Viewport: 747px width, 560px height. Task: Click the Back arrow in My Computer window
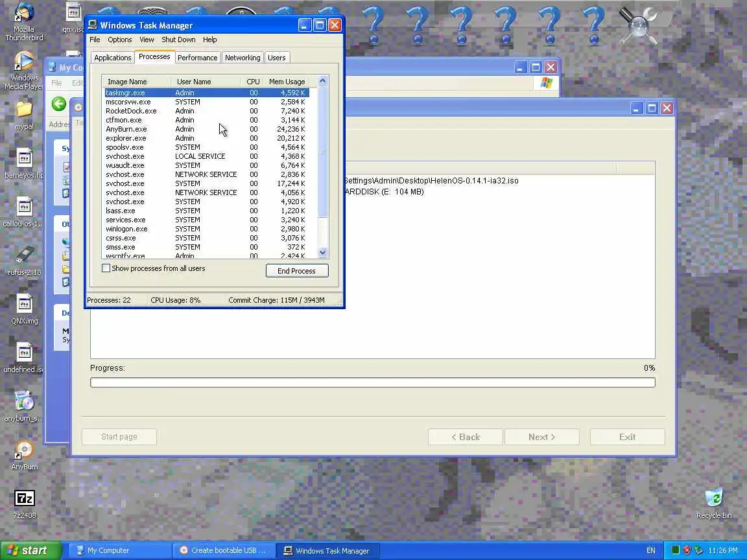pyautogui.click(x=58, y=104)
